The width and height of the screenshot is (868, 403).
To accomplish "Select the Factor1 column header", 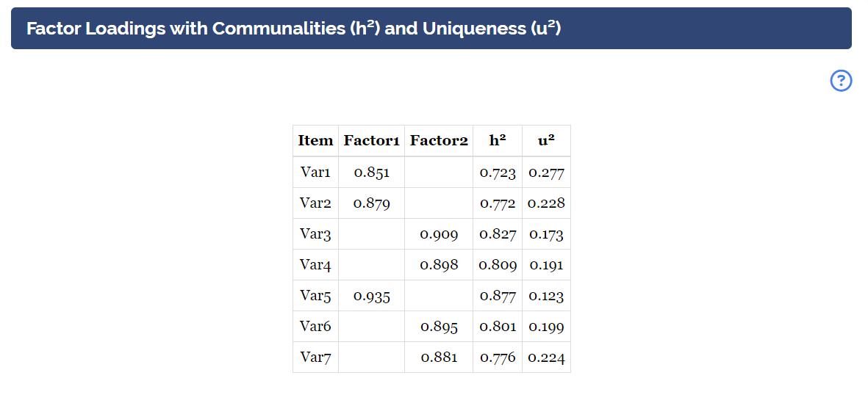I will (371, 141).
